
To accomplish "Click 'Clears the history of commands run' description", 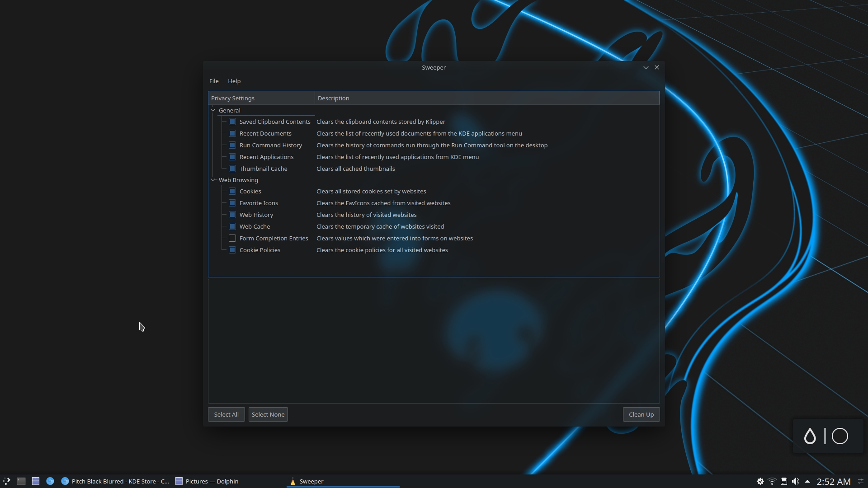I will tap(432, 145).
